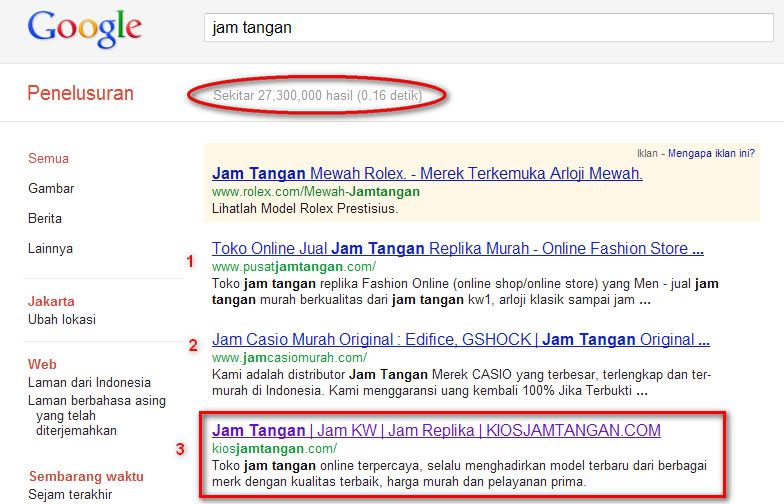Open 'Mengapa iklan ini?' link
784x504 pixels.
(711, 154)
